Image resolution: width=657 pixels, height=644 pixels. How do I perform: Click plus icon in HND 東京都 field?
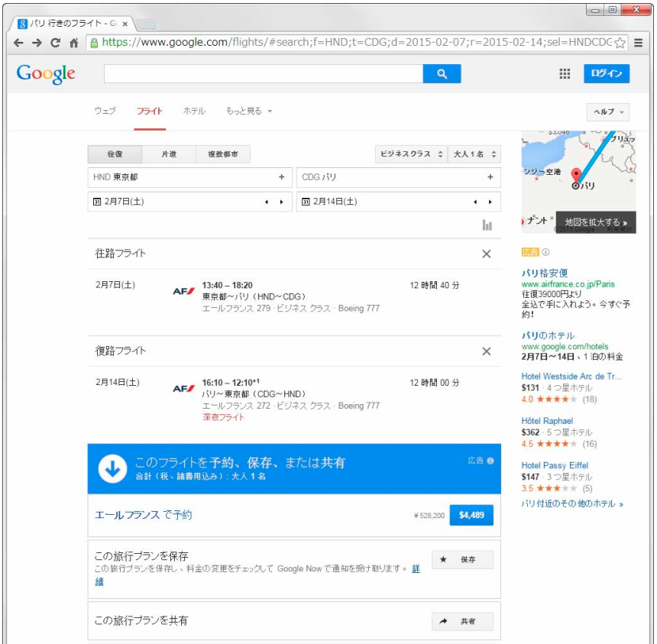point(282,177)
